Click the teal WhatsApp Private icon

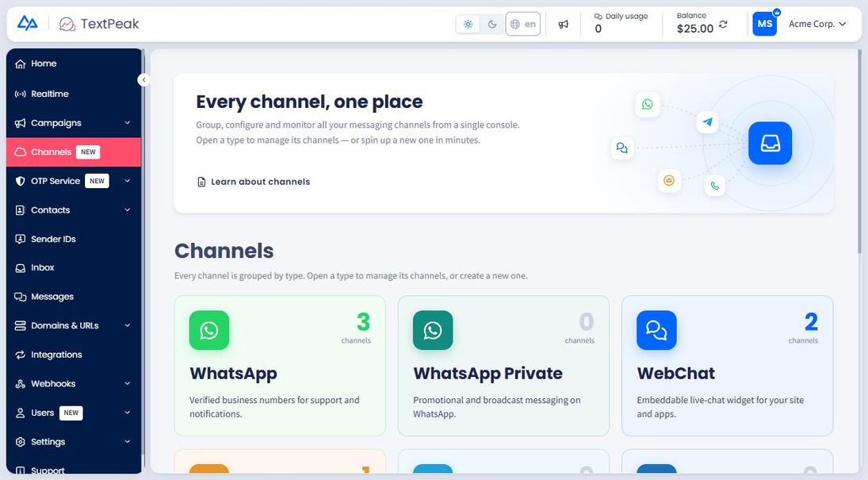click(x=433, y=330)
